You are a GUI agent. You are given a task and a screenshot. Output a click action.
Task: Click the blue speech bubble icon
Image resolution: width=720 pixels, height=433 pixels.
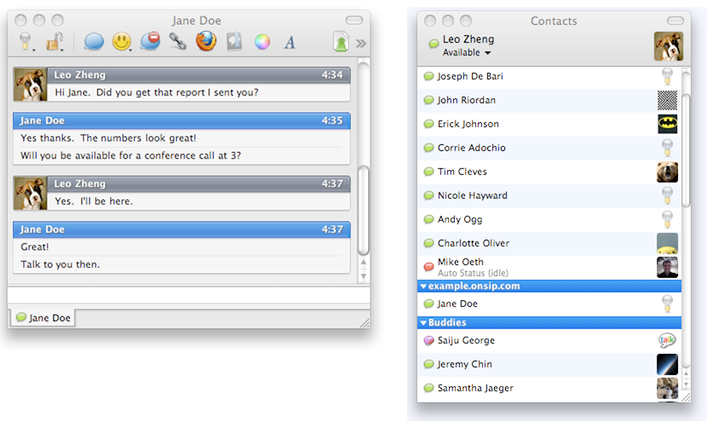[x=95, y=42]
